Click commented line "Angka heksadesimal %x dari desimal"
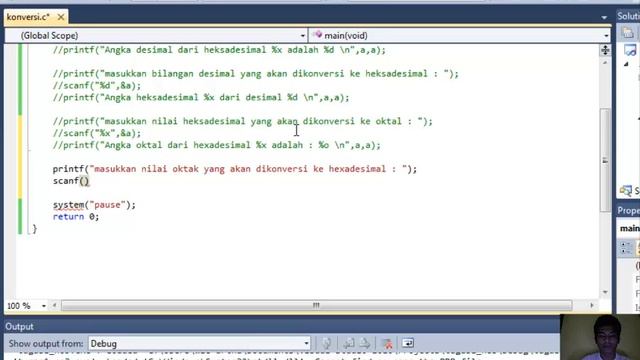The image size is (640, 360). pos(201,98)
